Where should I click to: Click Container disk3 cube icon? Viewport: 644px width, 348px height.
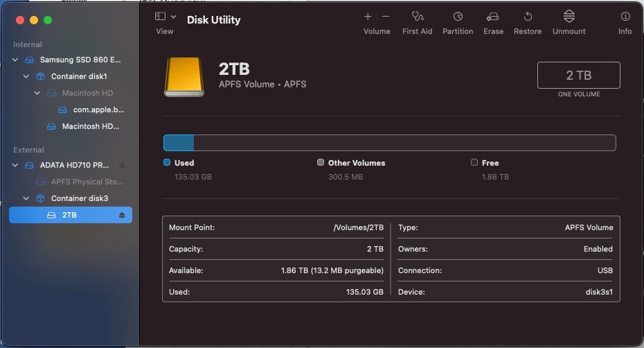click(40, 198)
